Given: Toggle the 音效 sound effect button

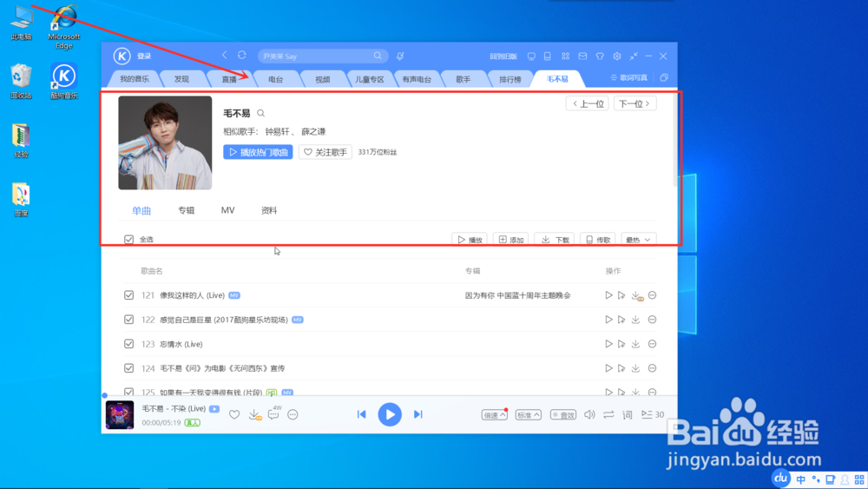Looking at the screenshot, I should [563, 415].
